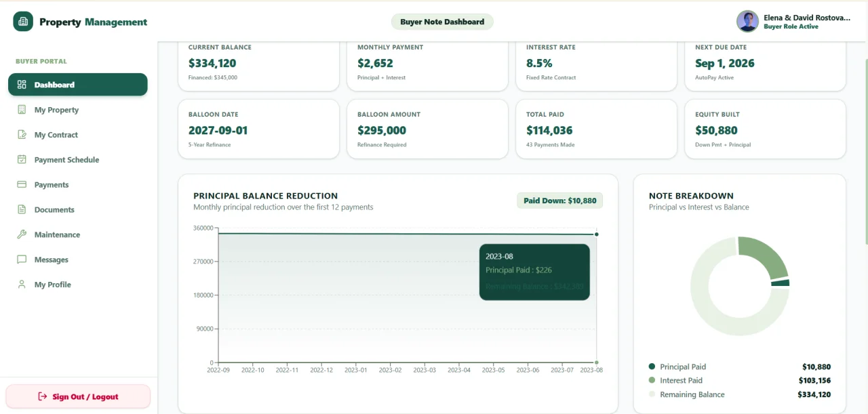Click the user profile avatar photo

coord(747,22)
